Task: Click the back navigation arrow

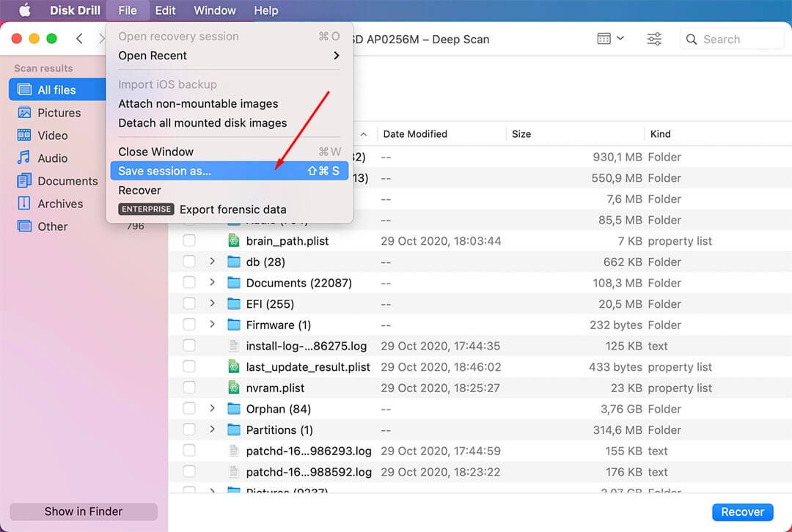Action: 79,39
